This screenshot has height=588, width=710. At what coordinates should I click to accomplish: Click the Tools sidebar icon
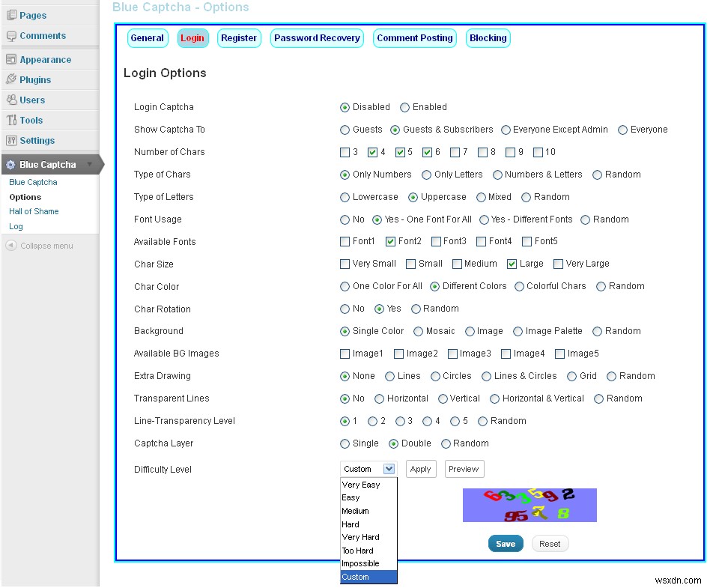pos(11,120)
